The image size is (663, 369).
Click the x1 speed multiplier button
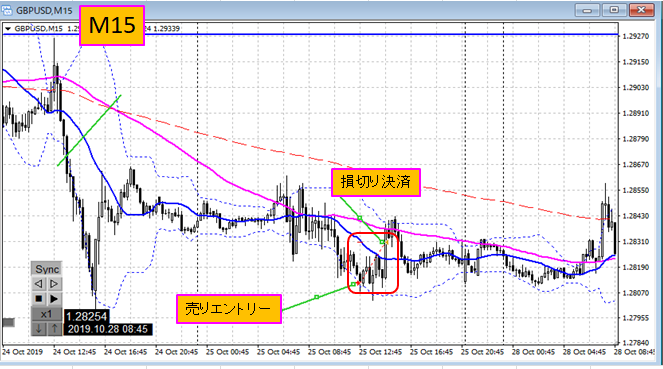tap(47, 314)
